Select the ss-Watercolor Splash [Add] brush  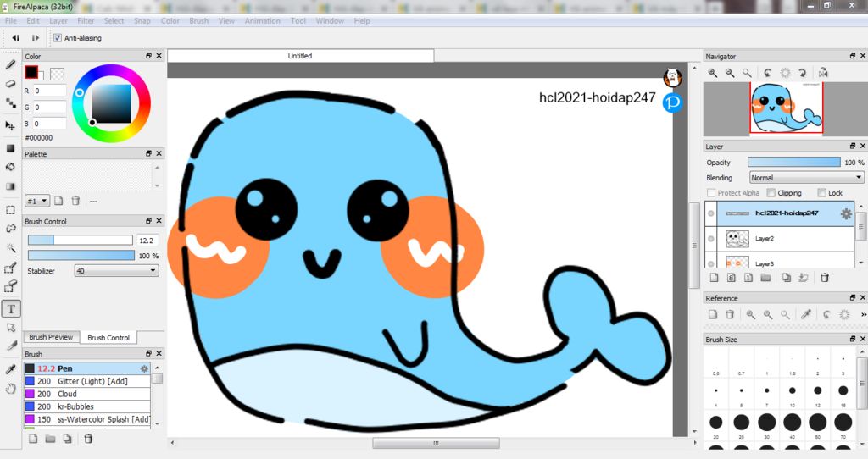coord(87,419)
